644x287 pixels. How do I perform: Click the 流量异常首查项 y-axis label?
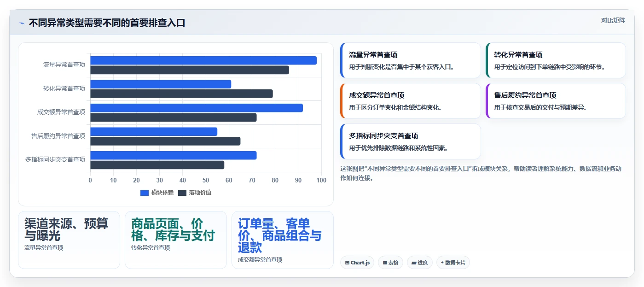tap(64, 64)
